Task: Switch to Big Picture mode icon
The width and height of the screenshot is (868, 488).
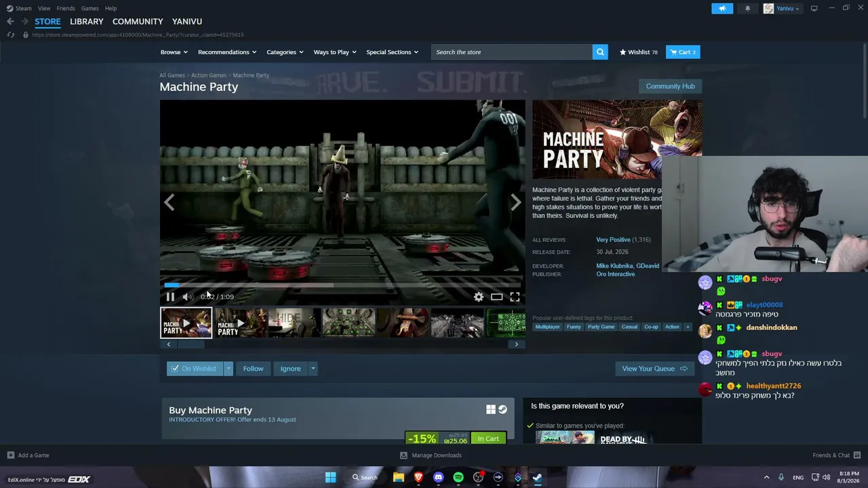Action: point(814,8)
